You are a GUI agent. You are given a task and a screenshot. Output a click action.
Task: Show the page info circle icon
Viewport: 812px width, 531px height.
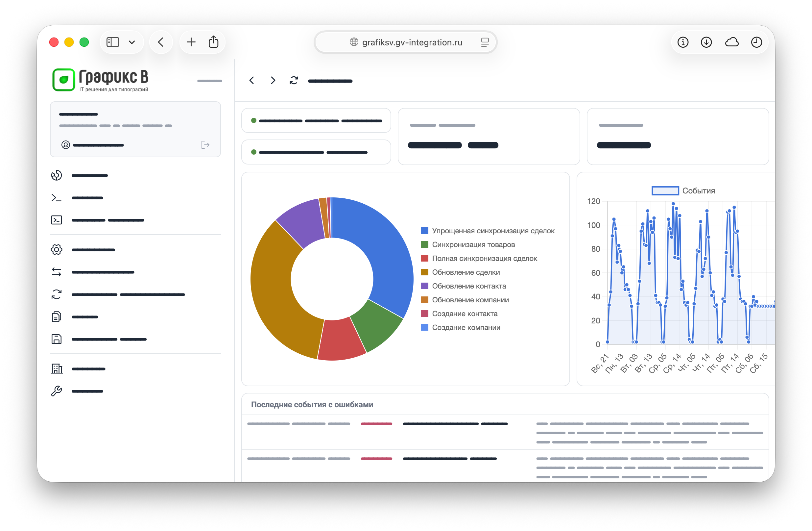(683, 42)
